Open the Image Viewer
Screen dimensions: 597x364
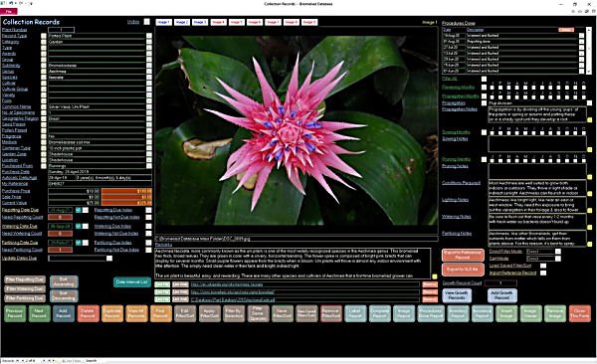pyautogui.click(x=530, y=313)
